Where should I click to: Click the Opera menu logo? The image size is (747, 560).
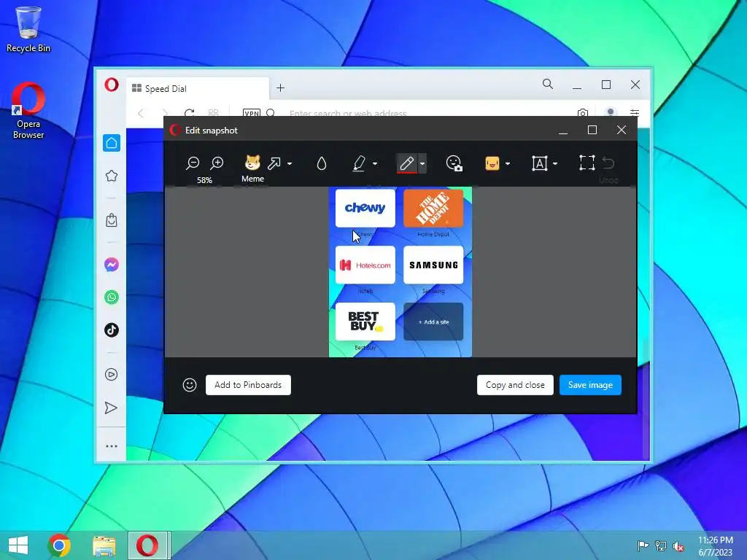coord(112,85)
